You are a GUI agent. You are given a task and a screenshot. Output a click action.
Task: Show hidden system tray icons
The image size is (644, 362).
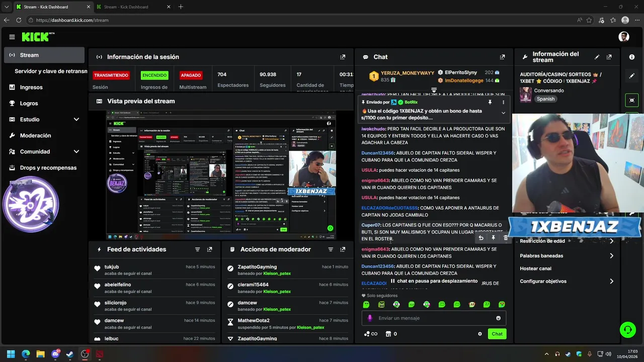click(546, 354)
